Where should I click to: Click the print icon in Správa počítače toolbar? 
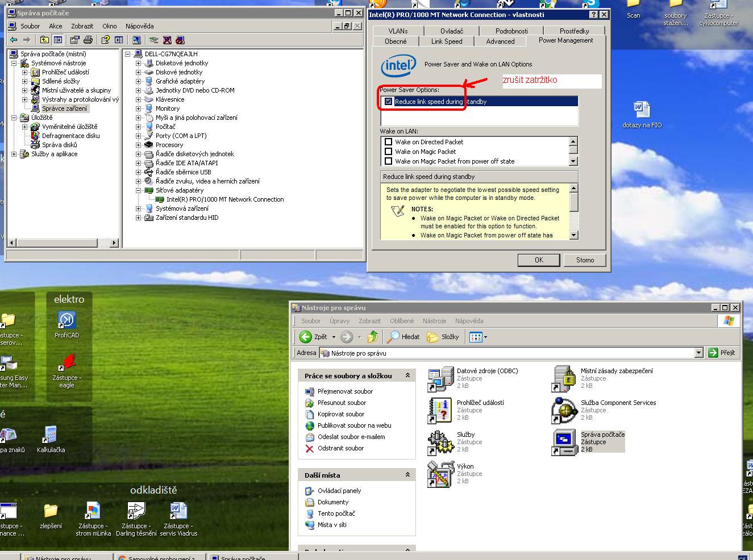(88, 40)
